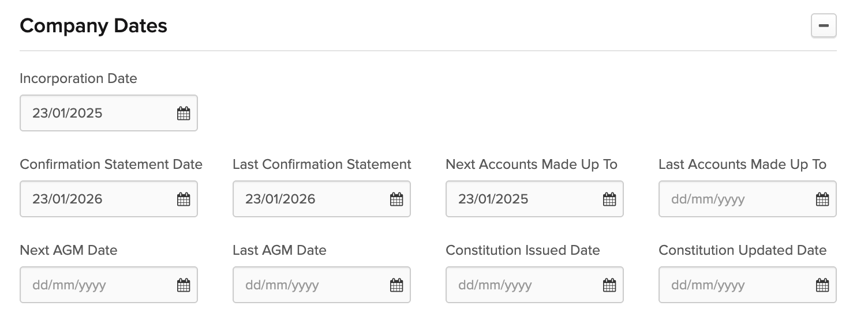This screenshot has width=868, height=332.
Task: Click the empty Last Accounts Made Up To field
Action: [x=747, y=199]
